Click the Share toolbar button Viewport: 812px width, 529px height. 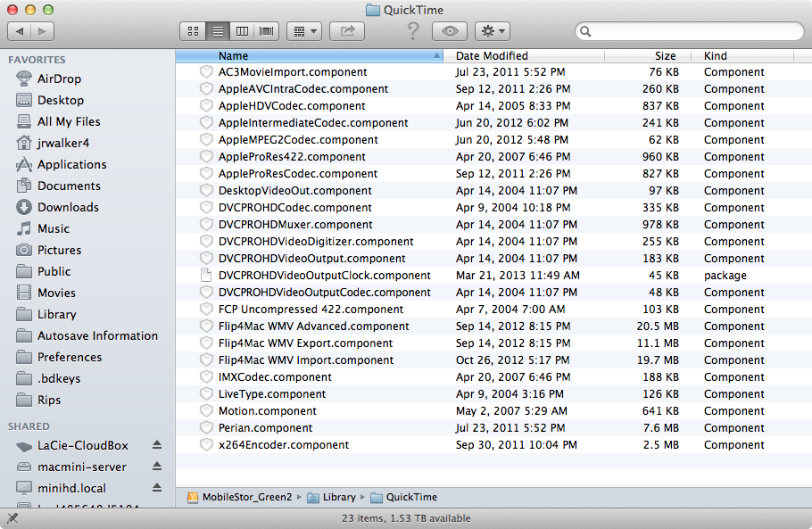(x=347, y=31)
